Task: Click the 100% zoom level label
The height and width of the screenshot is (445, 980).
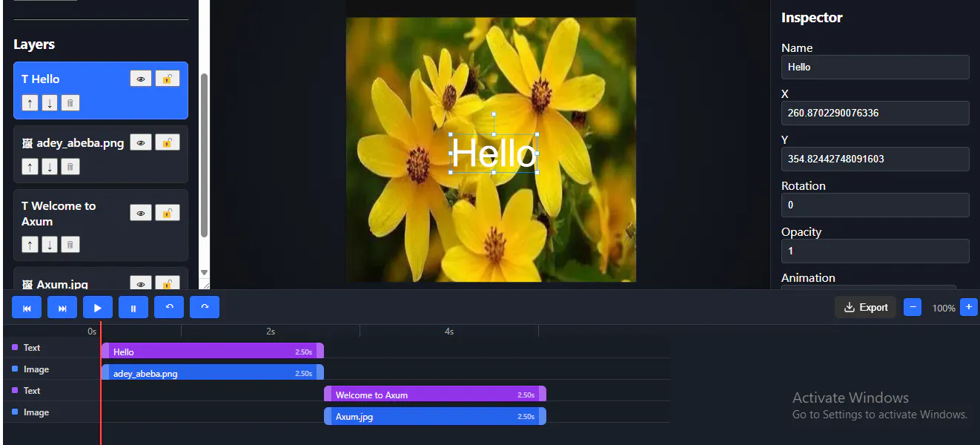Action: coord(944,308)
